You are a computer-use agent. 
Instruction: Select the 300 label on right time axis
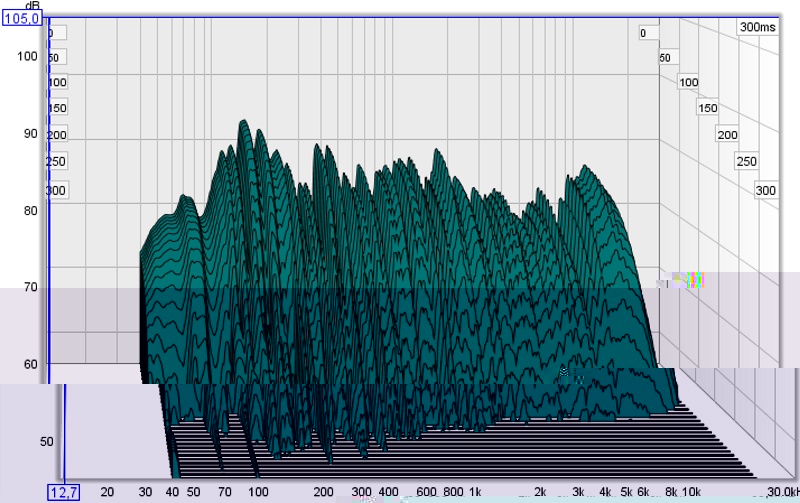[766, 190]
